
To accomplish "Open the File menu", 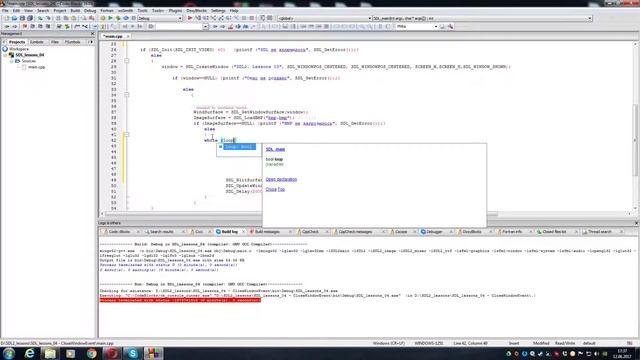I will 5,11.
